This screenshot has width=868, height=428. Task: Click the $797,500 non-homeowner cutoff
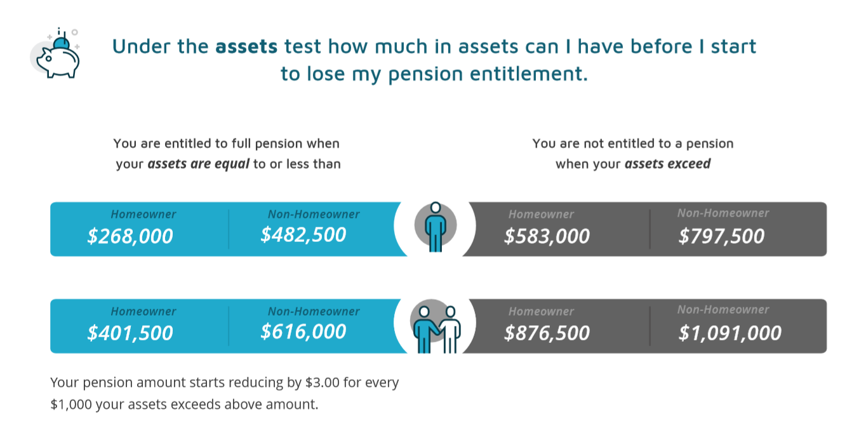(721, 236)
